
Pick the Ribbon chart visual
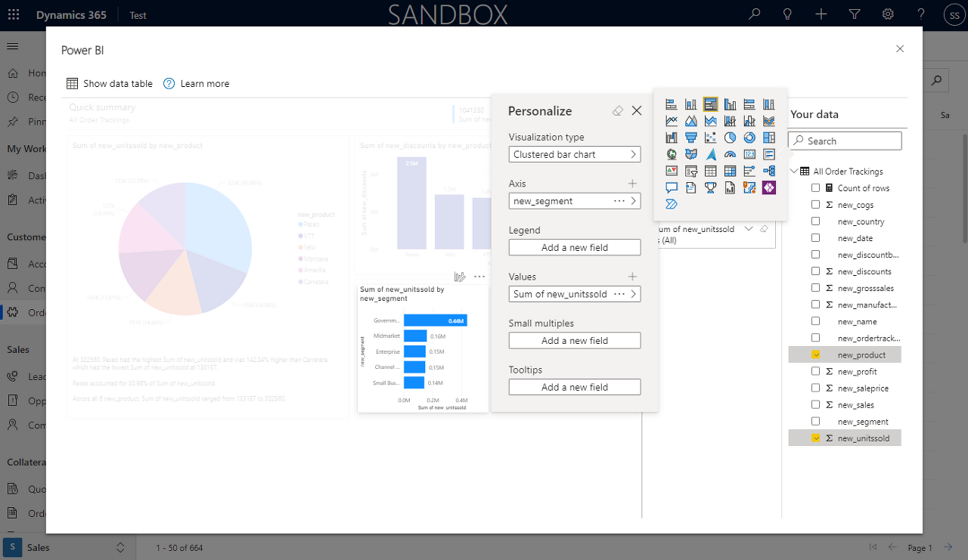pyautogui.click(x=769, y=121)
